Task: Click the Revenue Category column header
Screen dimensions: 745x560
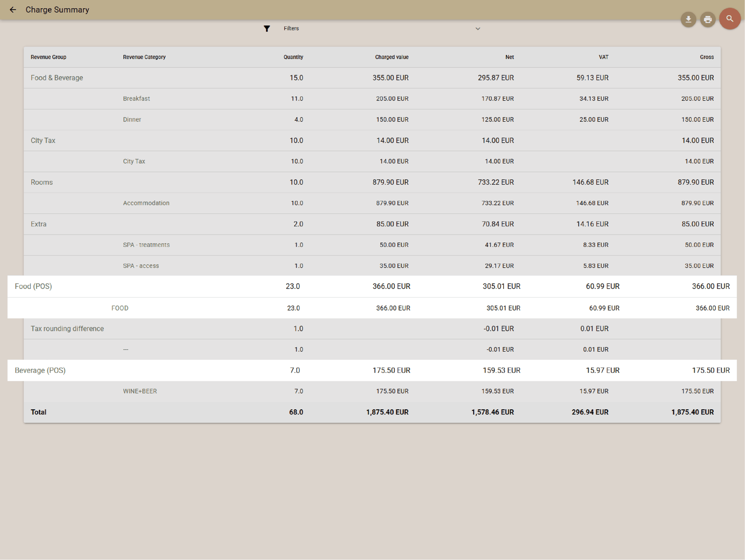Action: click(x=144, y=57)
